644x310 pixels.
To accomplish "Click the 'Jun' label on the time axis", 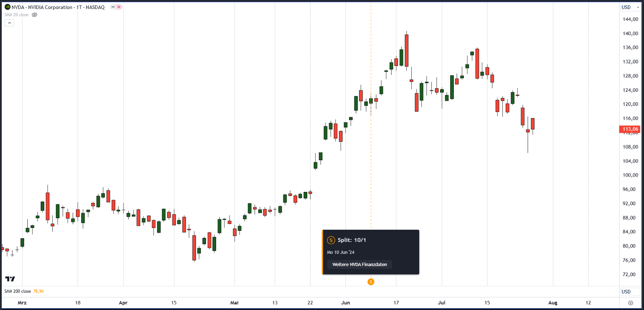I will [345, 303].
